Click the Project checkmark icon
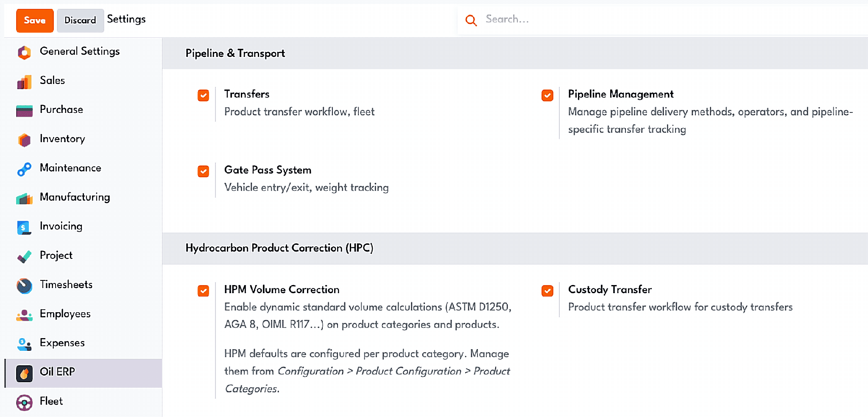 pos(24,257)
